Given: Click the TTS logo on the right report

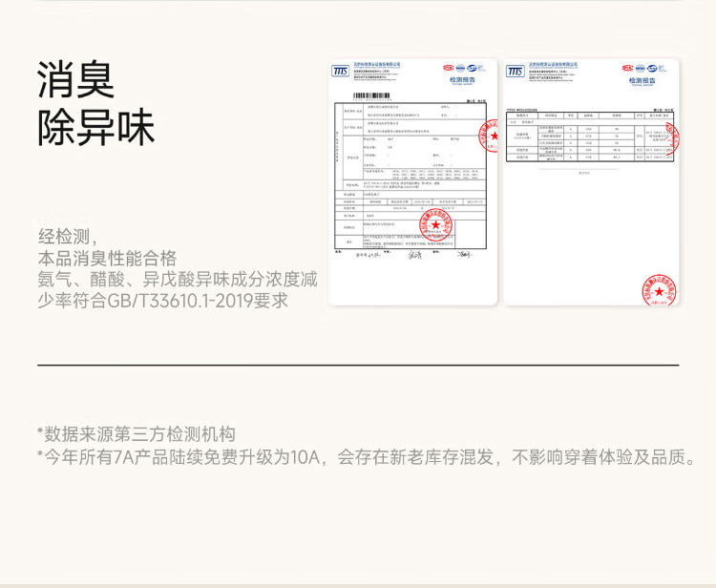Looking at the screenshot, I should pos(515,71).
